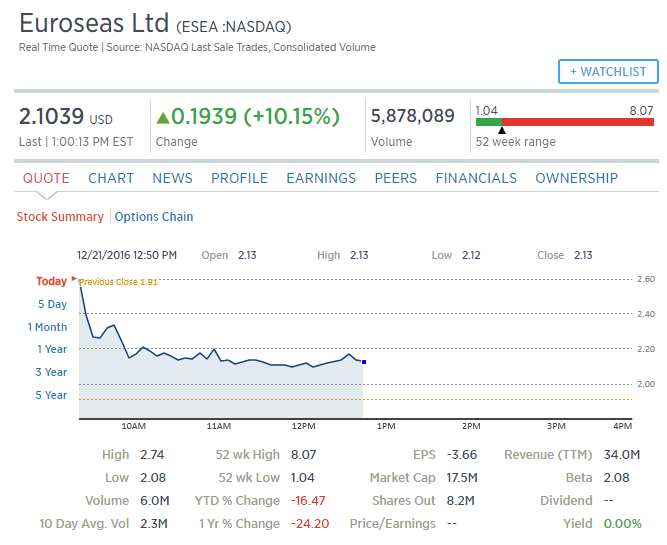667x545 pixels.
Task: Click the red Today arrow marker
Action: point(74,279)
